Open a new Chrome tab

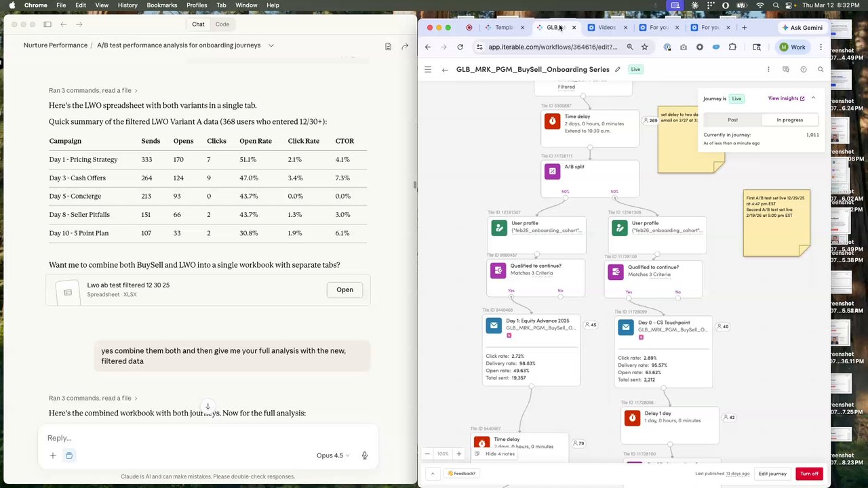pos(744,28)
